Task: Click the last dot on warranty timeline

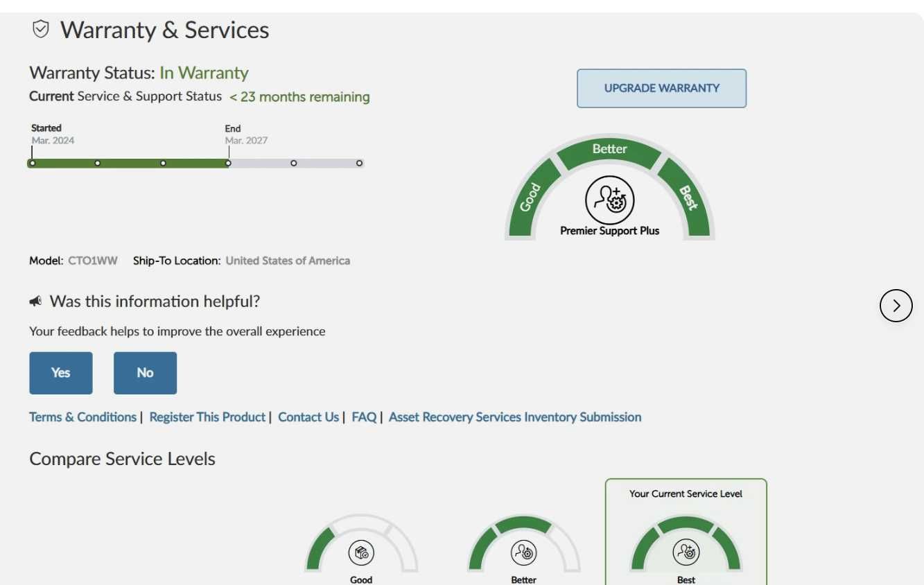Action: pos(359,163)
